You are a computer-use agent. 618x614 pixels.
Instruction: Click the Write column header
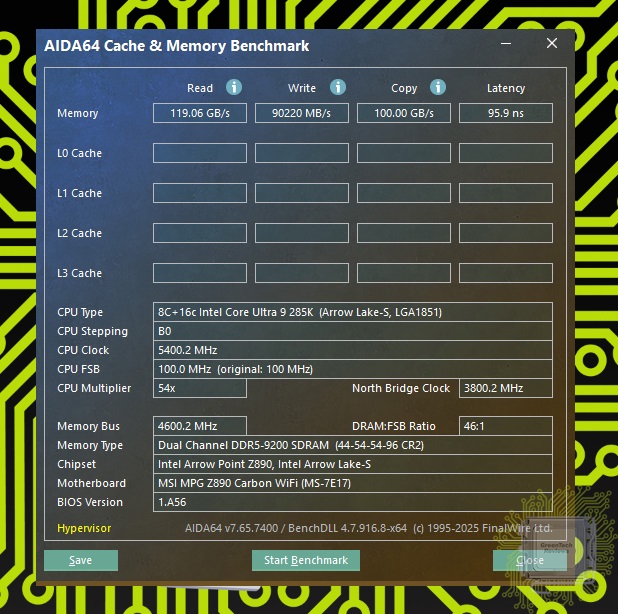[x=302, y=88]
